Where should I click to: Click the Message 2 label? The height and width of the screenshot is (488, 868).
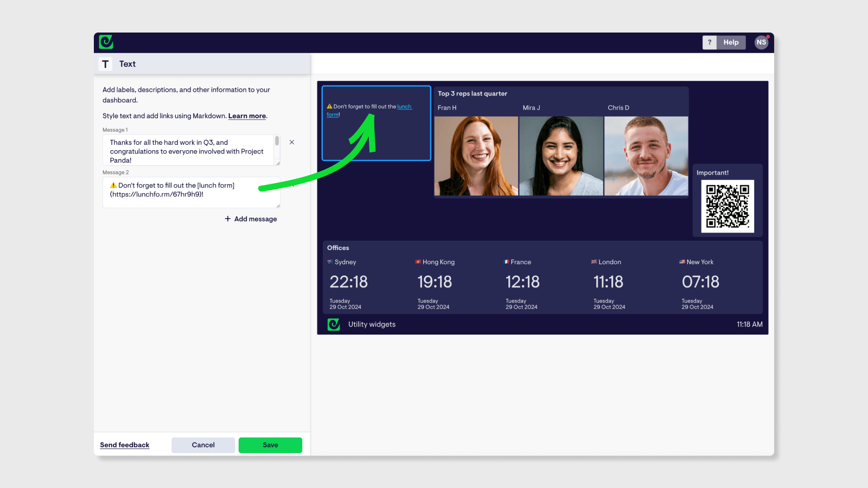pyautogui.click(x=116, y=172)
